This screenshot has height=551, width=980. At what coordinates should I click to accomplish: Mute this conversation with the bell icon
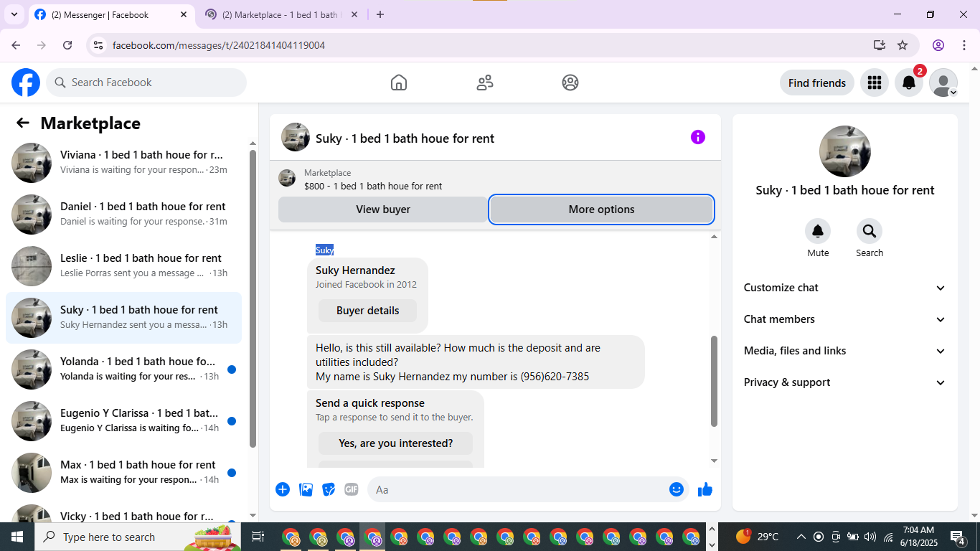(818, 231)
